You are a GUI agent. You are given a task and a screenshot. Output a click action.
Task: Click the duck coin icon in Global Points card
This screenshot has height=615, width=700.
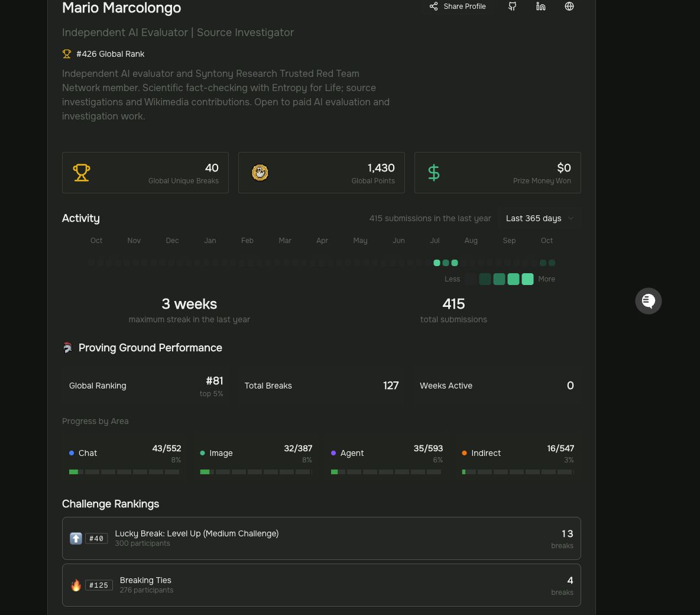pos(260,173)
